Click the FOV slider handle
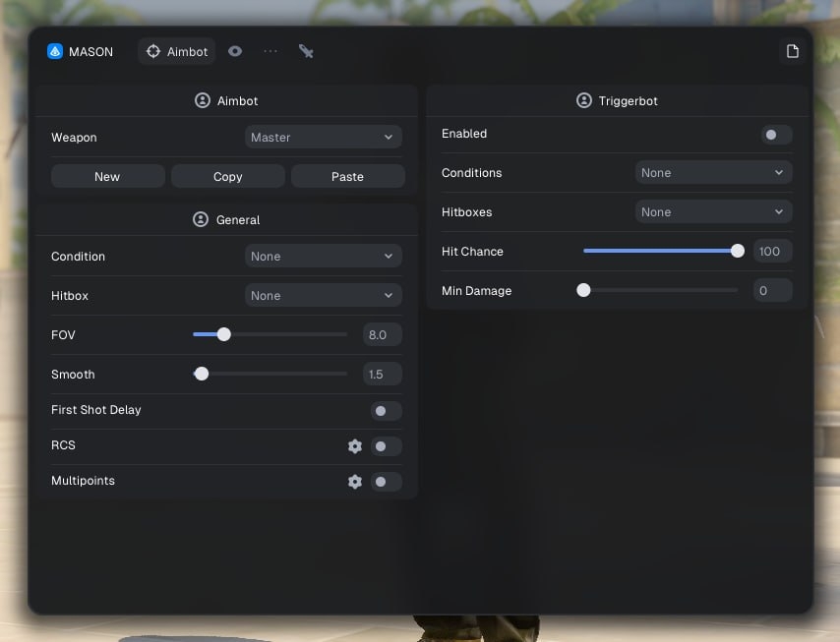 click(223, 334)
